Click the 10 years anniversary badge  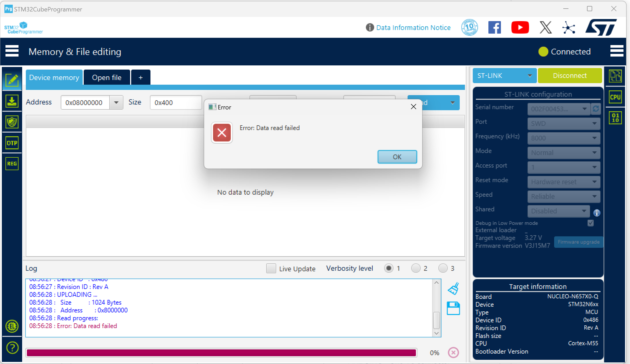pos(469,27)
